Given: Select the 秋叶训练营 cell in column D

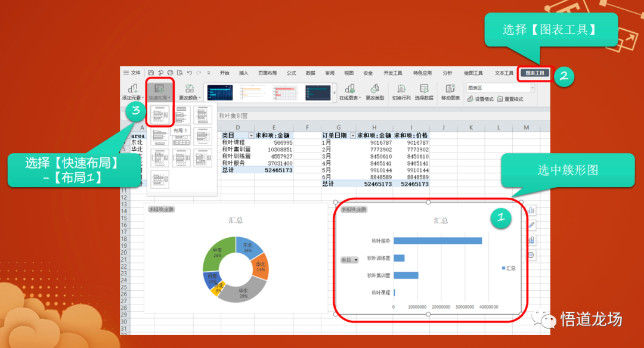Looking at the screenshot, I should tap(237, 156).
